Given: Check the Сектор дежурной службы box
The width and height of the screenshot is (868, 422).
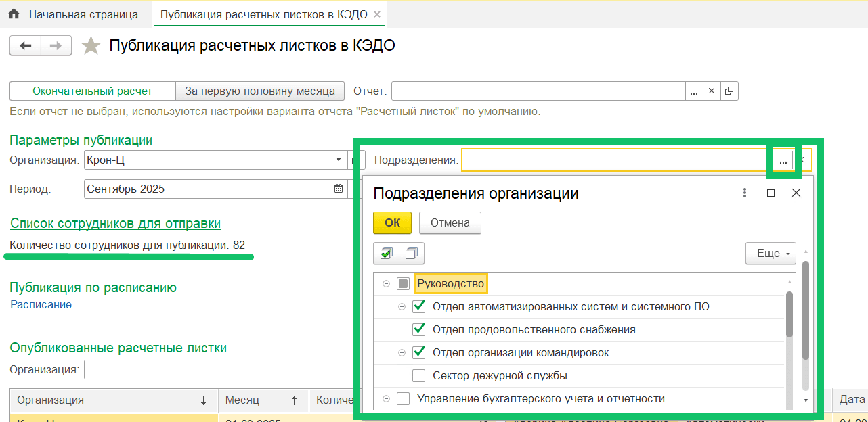Looking at the screenshot, I should pyautogui.click(x=419, y=375).
